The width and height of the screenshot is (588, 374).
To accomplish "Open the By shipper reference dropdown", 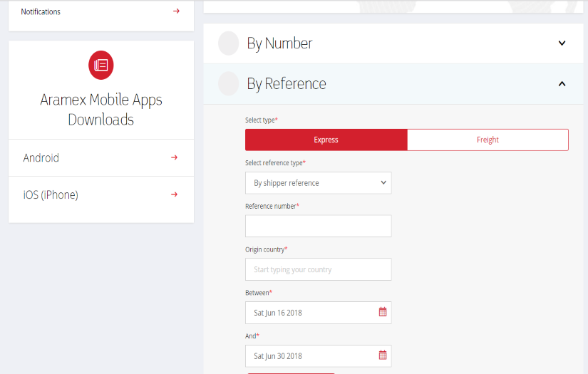I will coord(319,183).
